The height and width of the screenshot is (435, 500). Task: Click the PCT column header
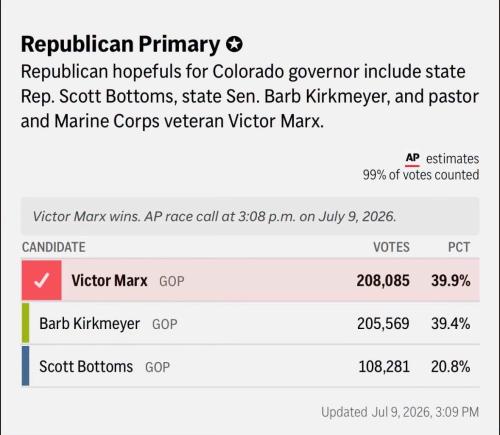459,247
